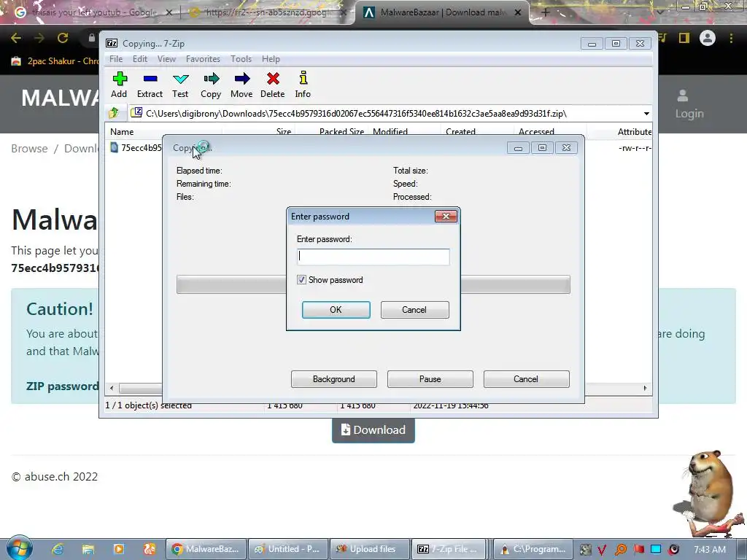
Task: Switch to the Google search tab
Action: tap(93, 12)
